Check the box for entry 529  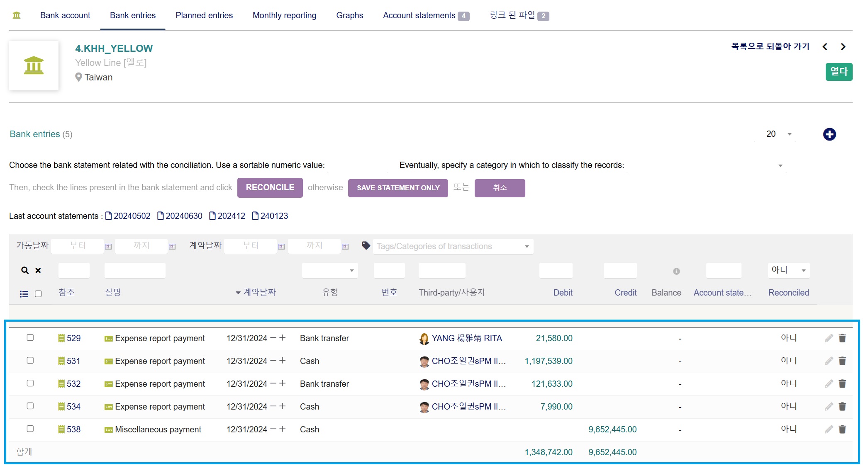click(30, 337)
